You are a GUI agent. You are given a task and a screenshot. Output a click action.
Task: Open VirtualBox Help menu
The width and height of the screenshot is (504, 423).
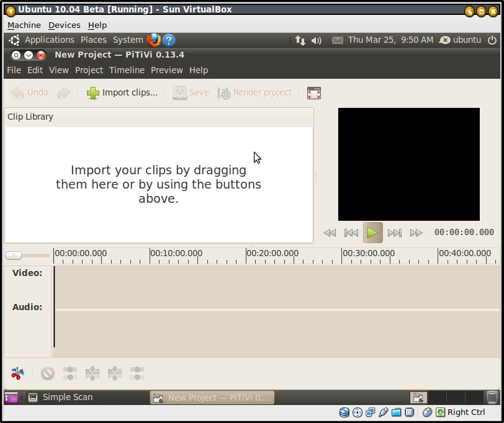(97, 25)
